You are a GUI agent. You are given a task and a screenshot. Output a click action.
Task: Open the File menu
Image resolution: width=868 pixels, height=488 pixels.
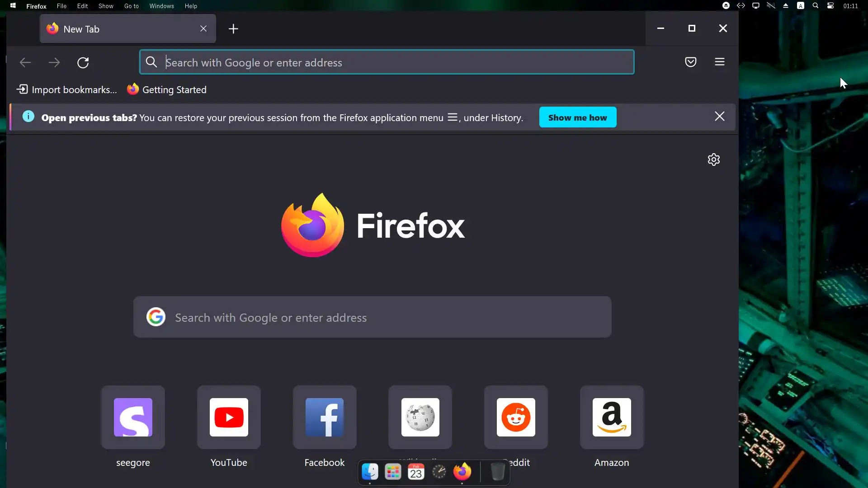coord(61,6)
